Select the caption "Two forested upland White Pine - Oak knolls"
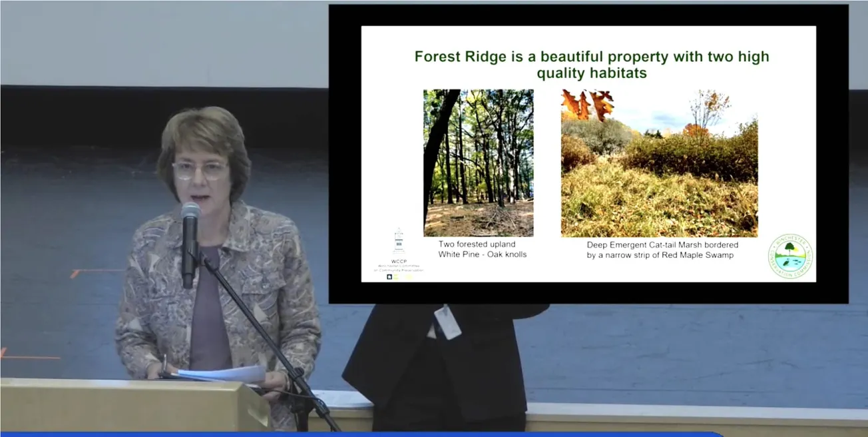Image resolution: width=868 pixels, height=437 pixels. (482, 249)
